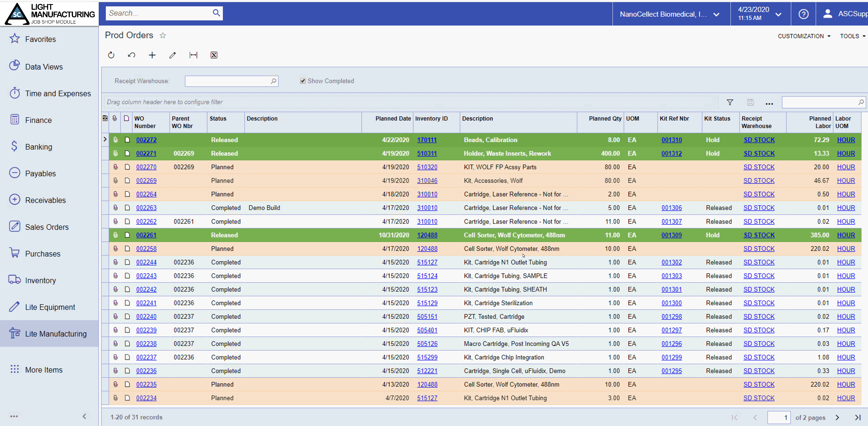Click the attachment paperclip icon for row 002272

point(115,140)
